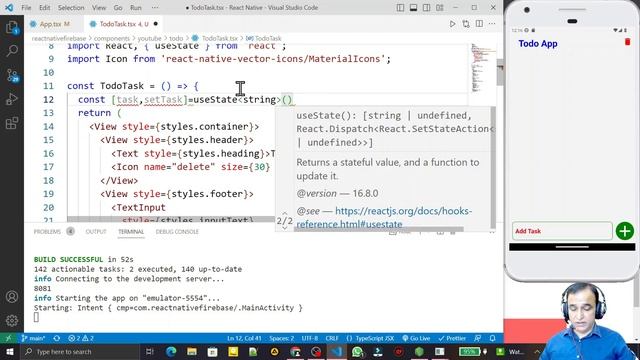Click the Add Task input in emulator
Image resolution: width=640 pixels, height=360 pixels.
click(562, 231)
